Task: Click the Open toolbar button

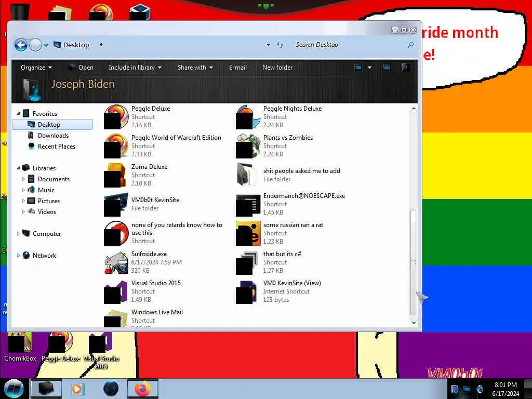Action: 81,68
